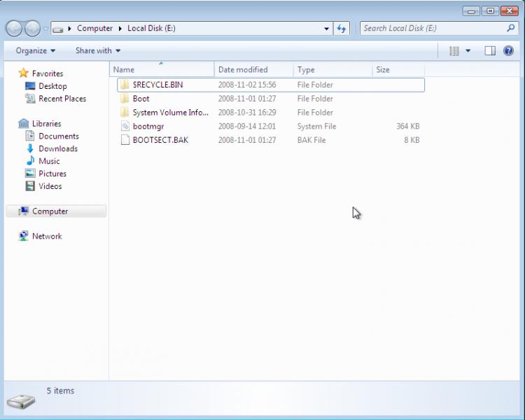Select the $RECYCLE.BIN folder
This screenshot has width=525, height=420.
click(x=271, y=85)
